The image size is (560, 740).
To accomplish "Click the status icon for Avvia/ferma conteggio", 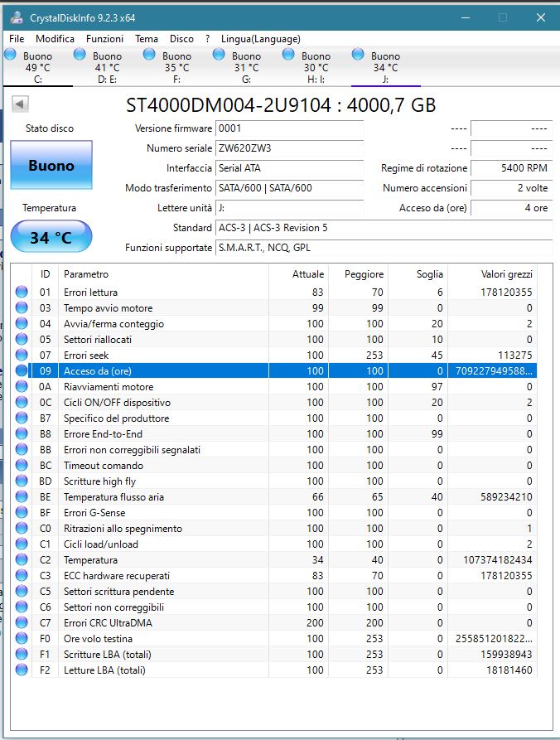I will (x=22, y=323).
